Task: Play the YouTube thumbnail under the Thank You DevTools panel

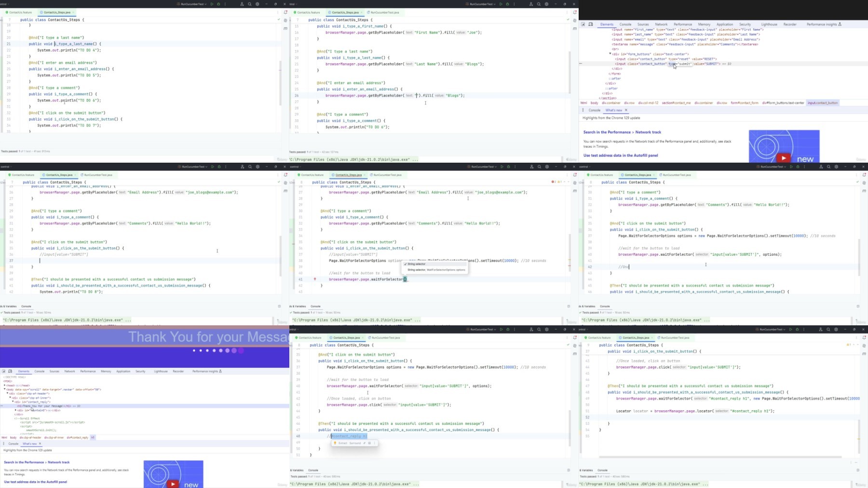Action: 173,484
